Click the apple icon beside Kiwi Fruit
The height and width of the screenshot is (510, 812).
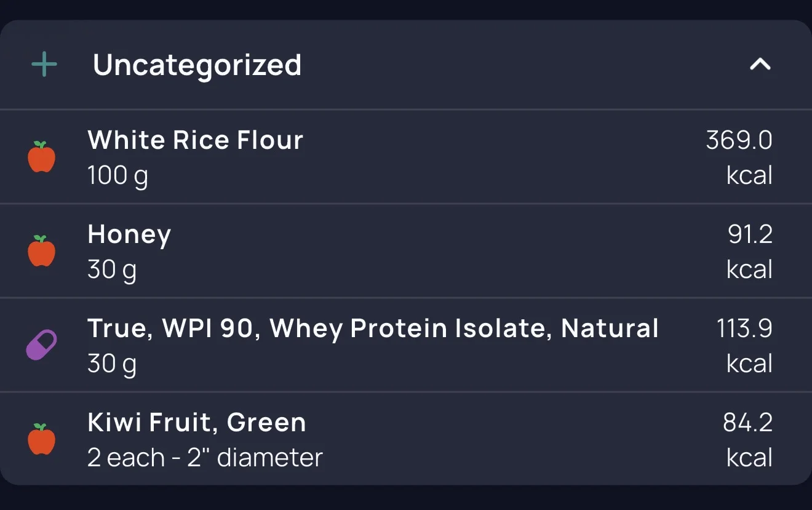(42, 439)
